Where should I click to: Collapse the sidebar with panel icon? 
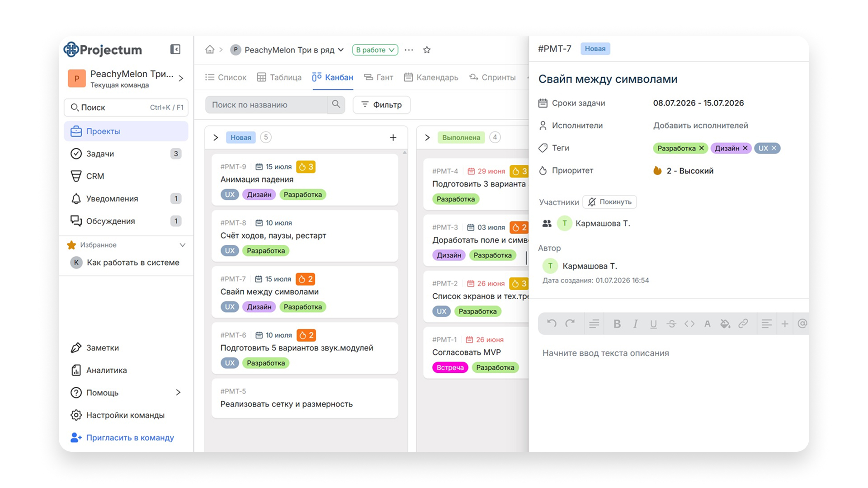[175, 49]
